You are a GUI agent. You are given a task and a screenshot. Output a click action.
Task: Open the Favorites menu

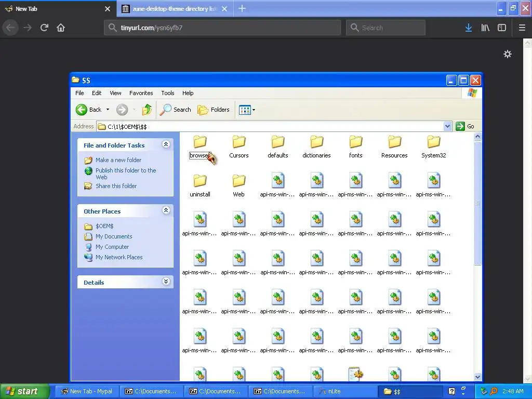141,93
